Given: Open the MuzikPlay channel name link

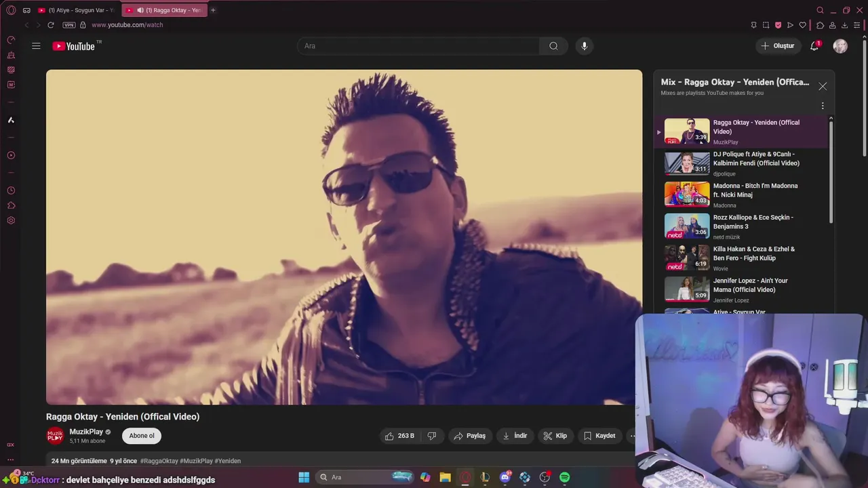Looking at the screenshot, I should point(86,432).
